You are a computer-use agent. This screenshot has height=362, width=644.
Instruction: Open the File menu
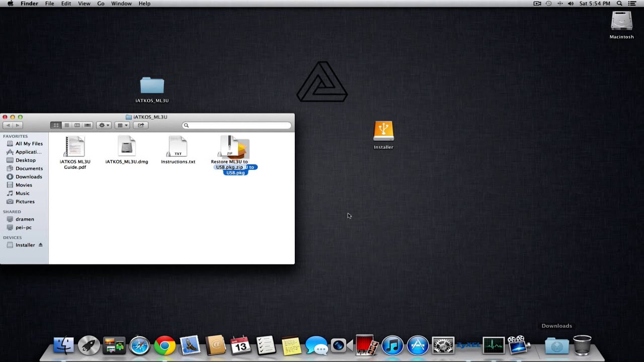[50, 4]
